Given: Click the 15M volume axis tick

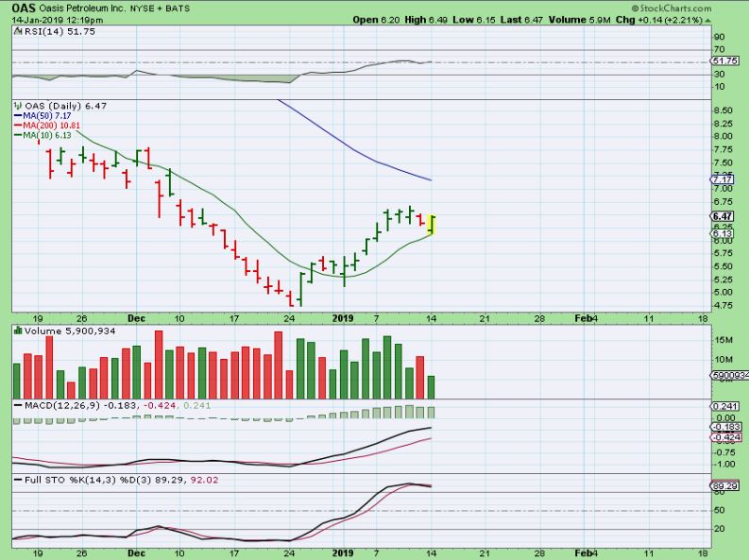Looking at the screenshot, I should click(723, 340).
